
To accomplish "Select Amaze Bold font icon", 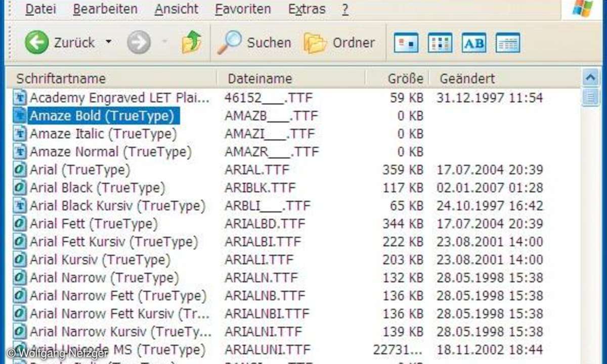I will pyautogui.click(x=20, y=115).
